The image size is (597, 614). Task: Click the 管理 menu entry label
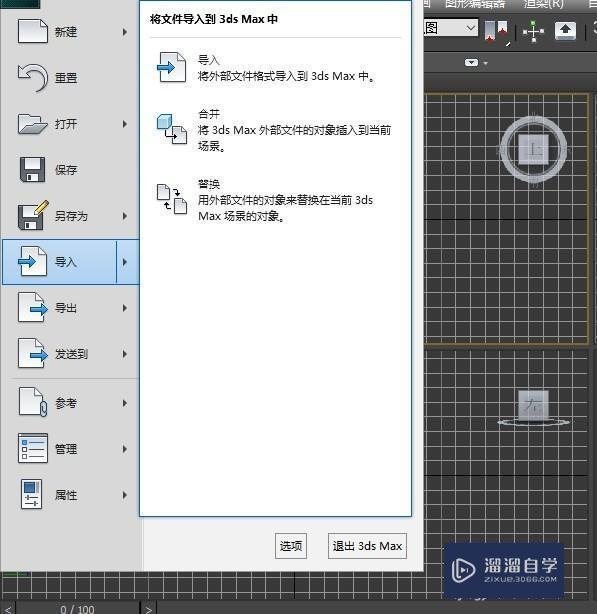66,449
